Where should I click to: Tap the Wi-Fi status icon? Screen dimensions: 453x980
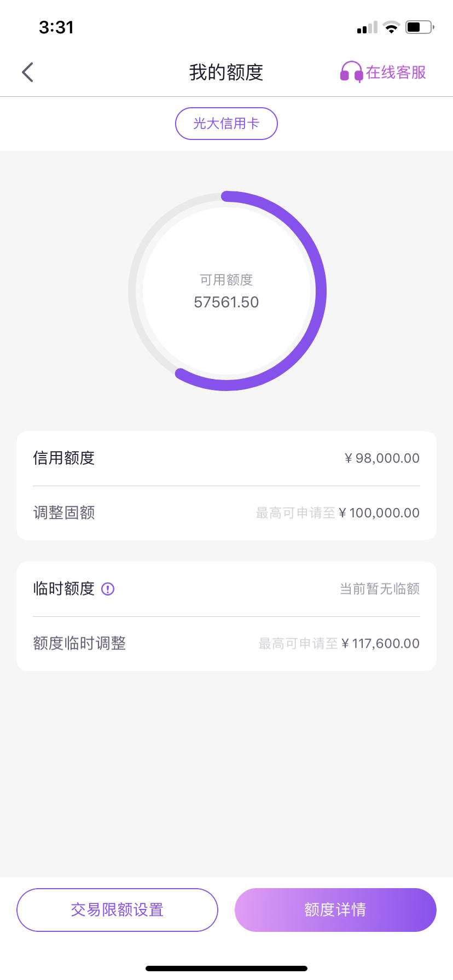point(391,27)
